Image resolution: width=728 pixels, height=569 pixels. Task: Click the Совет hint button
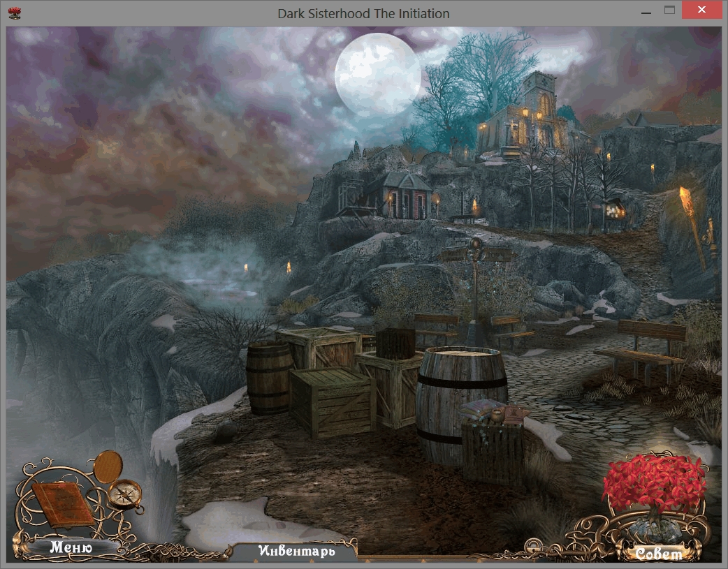coord(659,553)
